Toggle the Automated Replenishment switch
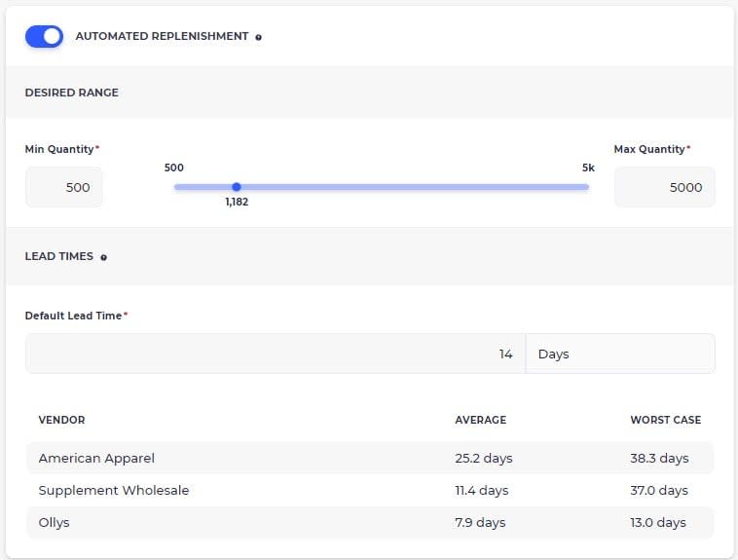The image size is (738, 560). tap(44, 36)
